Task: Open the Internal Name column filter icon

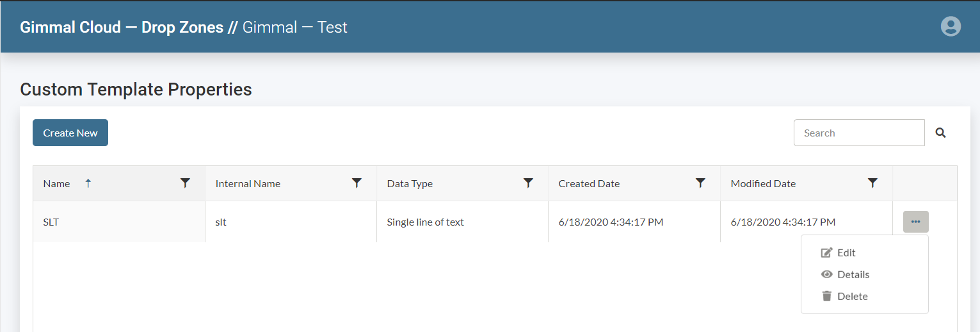Action: pyautogui.click(x=357, y=183)
